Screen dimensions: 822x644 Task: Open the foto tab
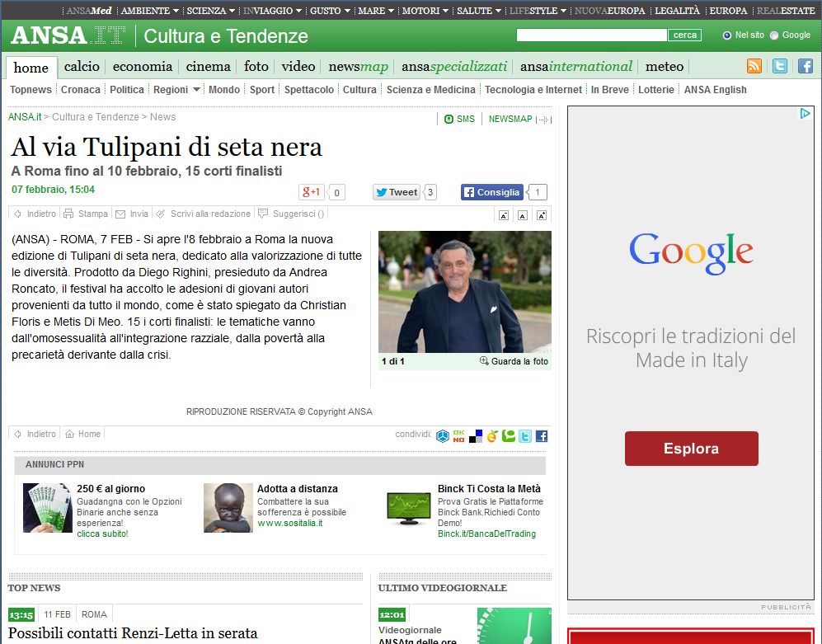256,67
